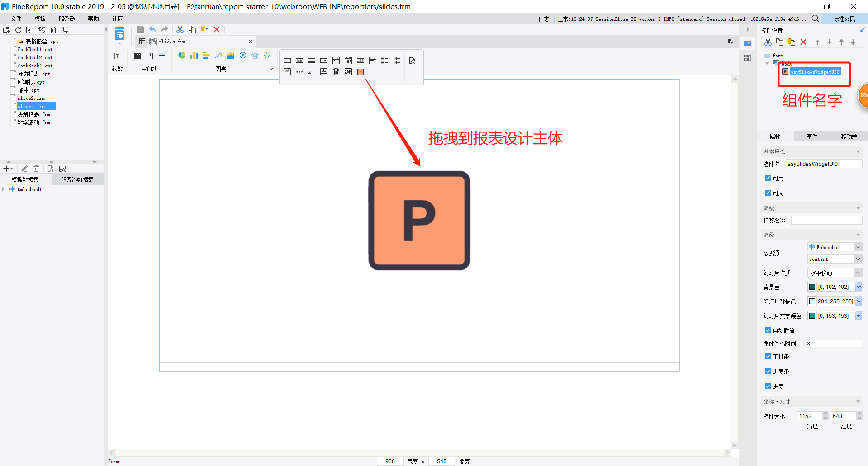This screenshot has height=466, width=868.
Task: Open the add dataset plus dropdown
Action: 8,169
